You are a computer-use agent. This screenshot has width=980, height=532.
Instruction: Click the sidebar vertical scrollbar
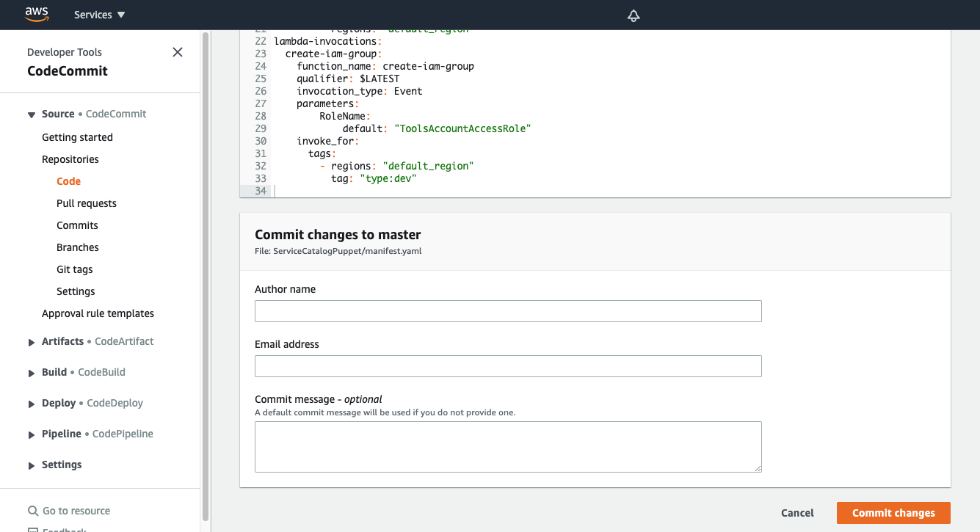pos(206,275)
